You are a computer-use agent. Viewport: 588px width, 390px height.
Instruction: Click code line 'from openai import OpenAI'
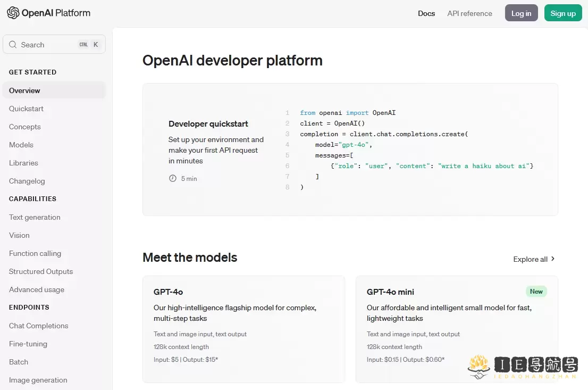point(348,113)
